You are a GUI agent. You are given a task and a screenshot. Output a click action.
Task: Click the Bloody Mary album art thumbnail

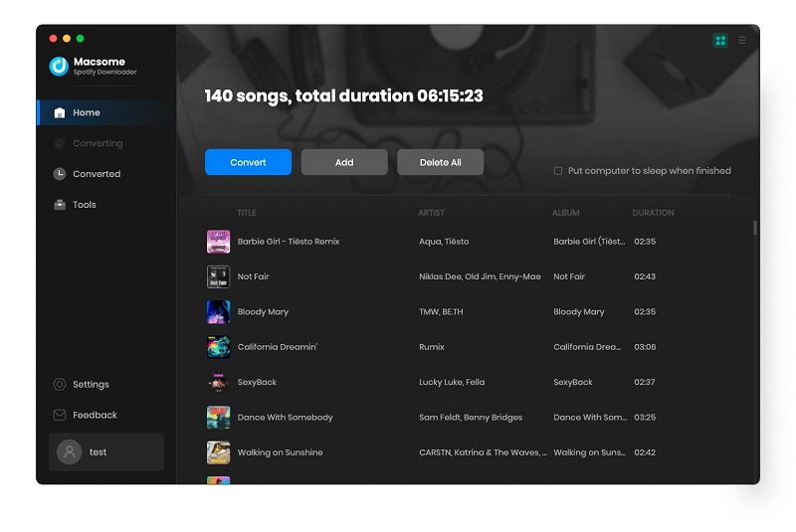point(218,312)
